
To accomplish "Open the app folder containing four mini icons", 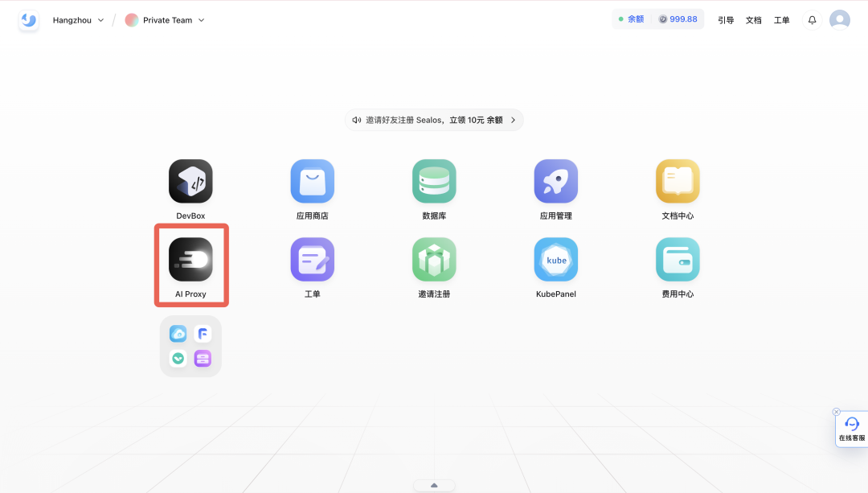I will click(x=190, y=346).
